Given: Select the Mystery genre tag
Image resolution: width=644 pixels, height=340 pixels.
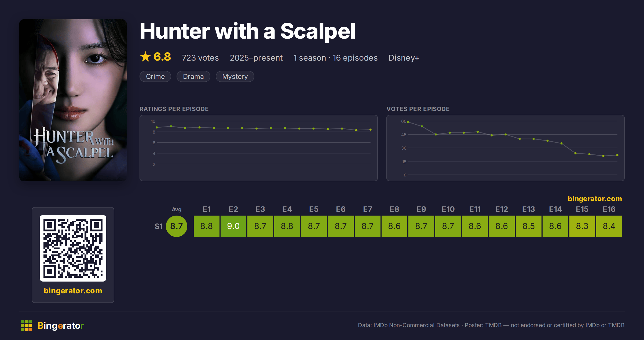Looking at the screenshot, I should pos(235,76).
